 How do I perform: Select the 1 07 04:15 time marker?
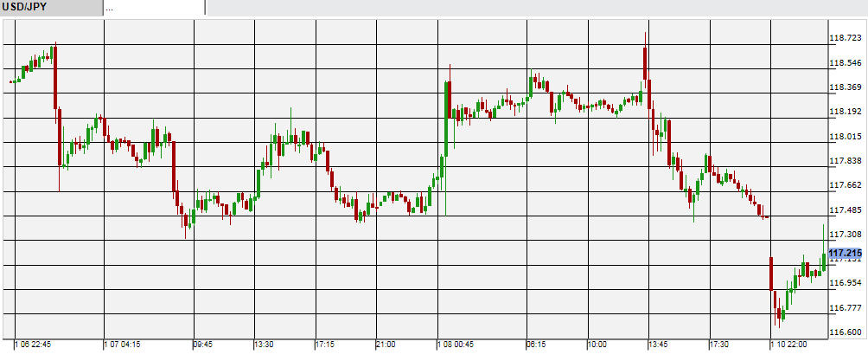124,345
